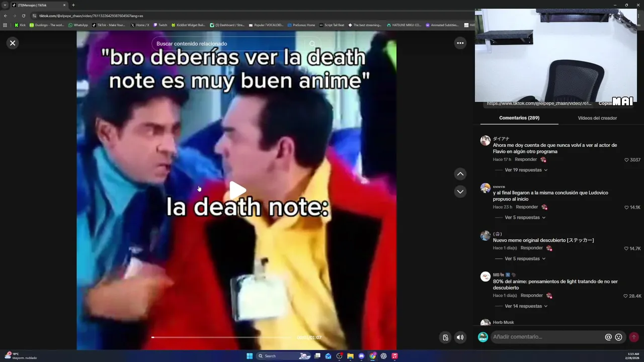Click the search magnifier icon in video
The width and height of the screenshot is (644, 362).
coord(312,44)
